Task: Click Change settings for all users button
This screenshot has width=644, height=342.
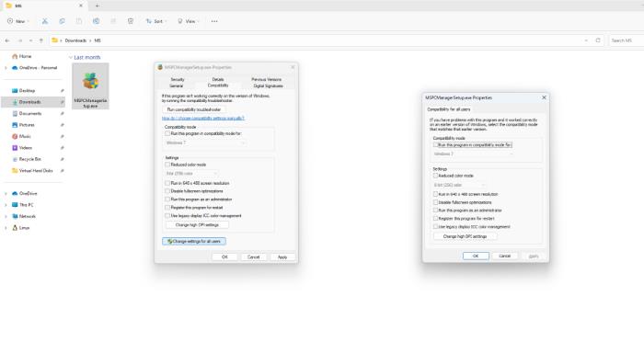Action: (194, 242)
